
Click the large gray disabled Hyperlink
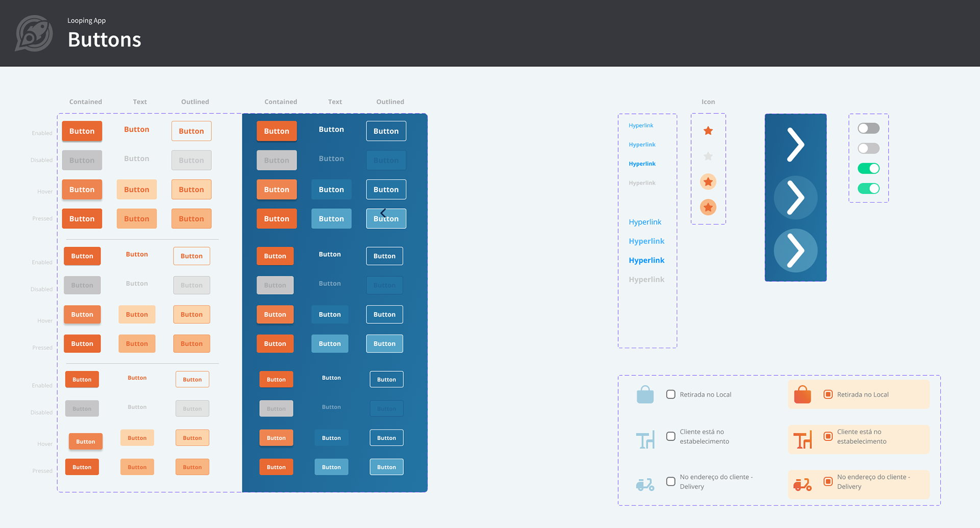click(x=646, y=279)
